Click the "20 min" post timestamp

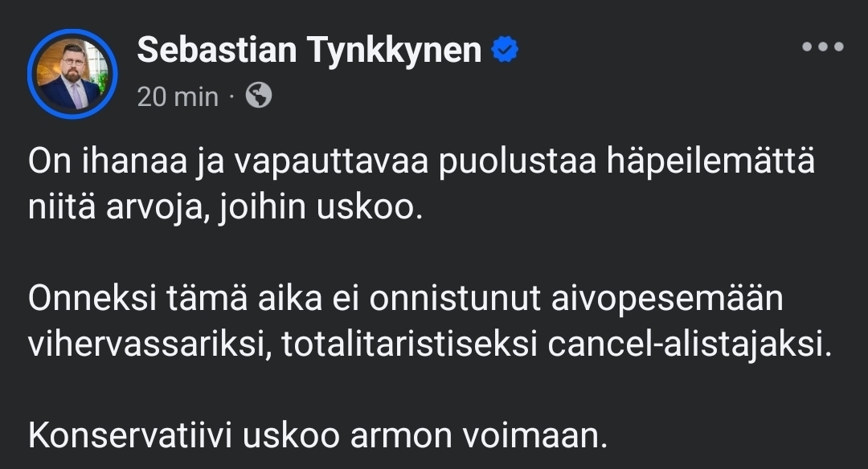pos(178,97)
